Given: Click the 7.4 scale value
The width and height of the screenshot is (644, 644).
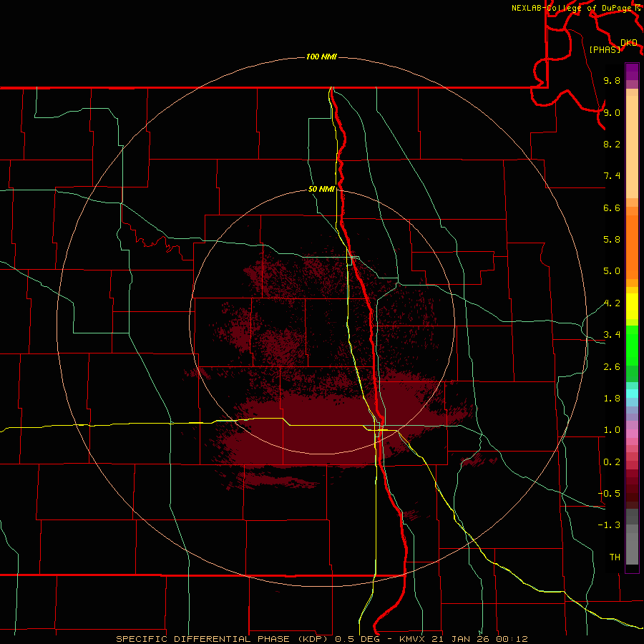Looking at the screenshot, I should coord(612,176).
